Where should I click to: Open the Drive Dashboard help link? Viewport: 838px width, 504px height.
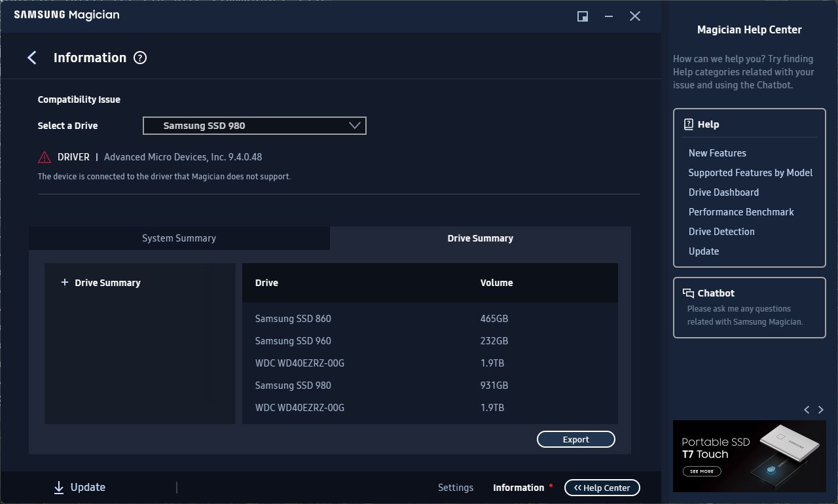click(724, 192)
